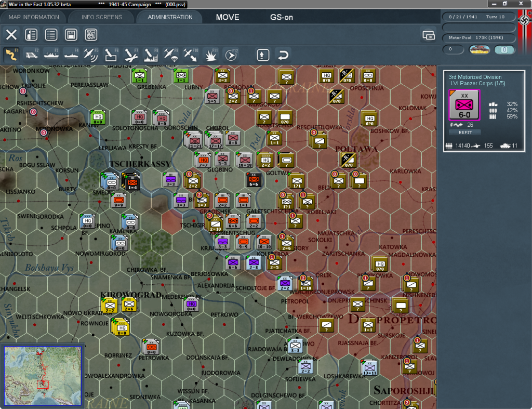Viewport: 532px width, 409px height.
Task: Select the black 6=6 unit near Goltwa
Action: (254, 180)
